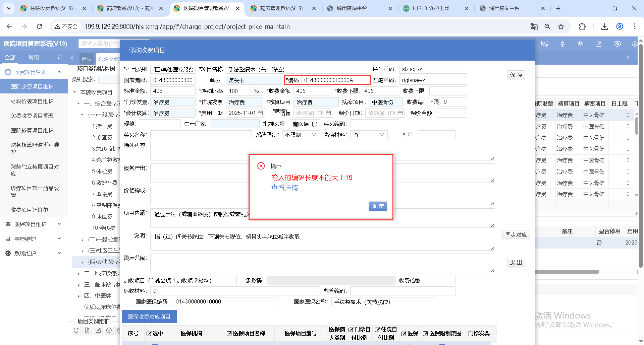Open the browser profile avatar icon
Image resolution: width=644 pixels, height=345 pixels.
620,26
